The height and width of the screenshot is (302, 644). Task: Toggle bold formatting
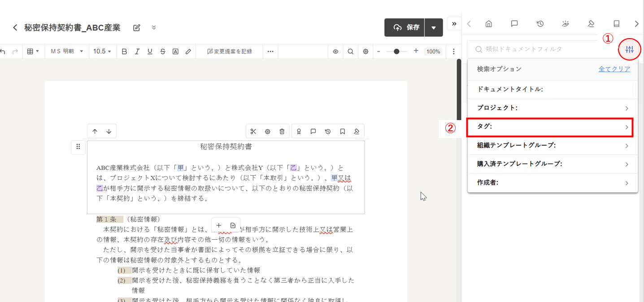tap(125, 52)
